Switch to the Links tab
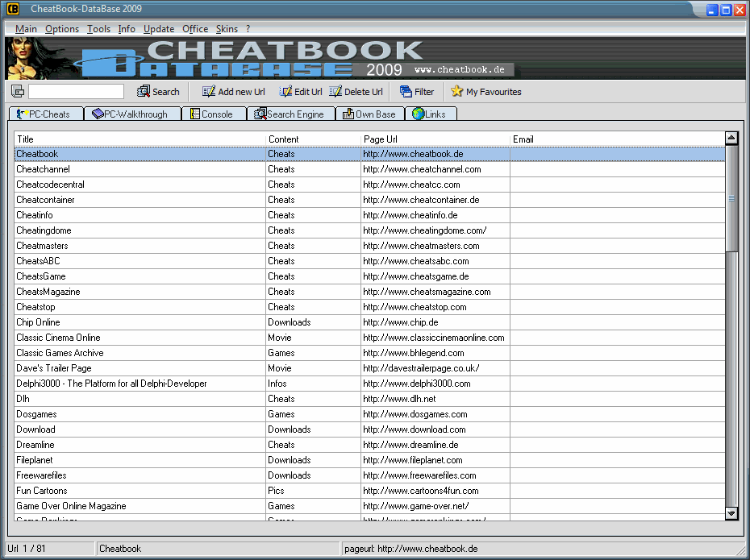Viewport: 750px width, 560px height. click(x=432, y=114)
